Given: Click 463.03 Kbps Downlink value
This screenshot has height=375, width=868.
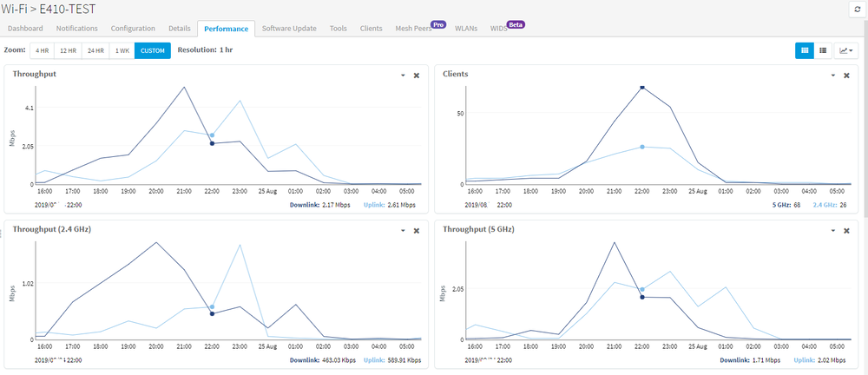Looking at the screenshot, I should coord(339,360).
